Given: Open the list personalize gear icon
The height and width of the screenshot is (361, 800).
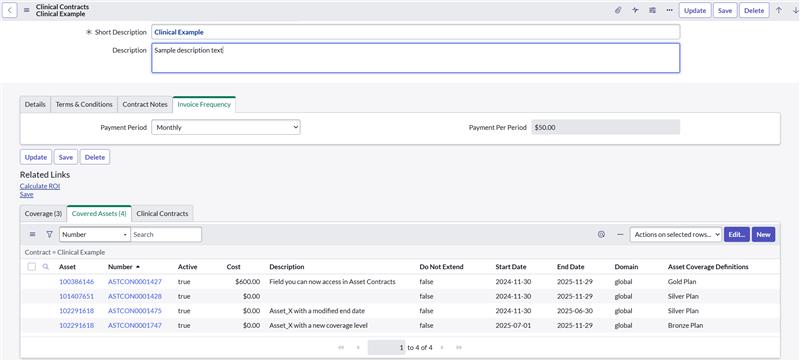Looking at the screenshot, I should point(601,235).
